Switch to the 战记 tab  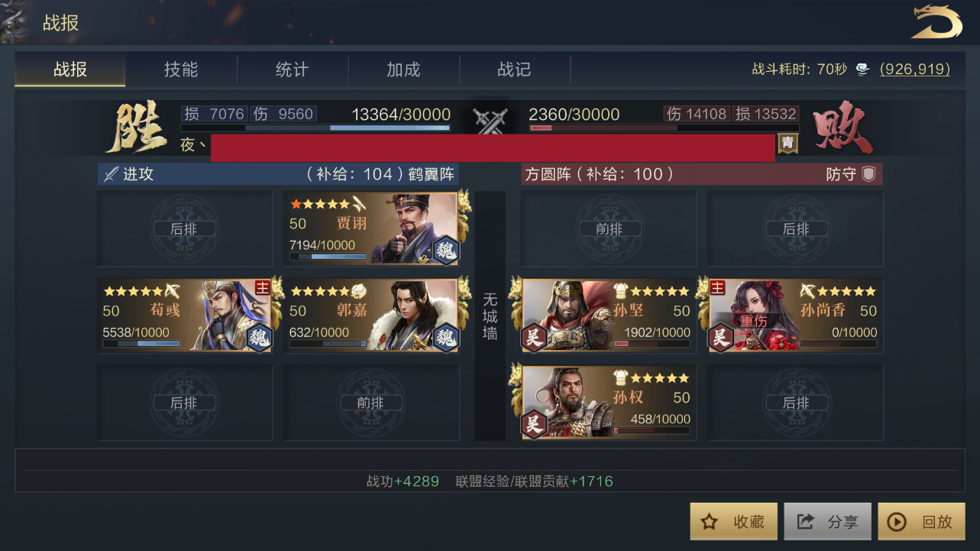514,70
